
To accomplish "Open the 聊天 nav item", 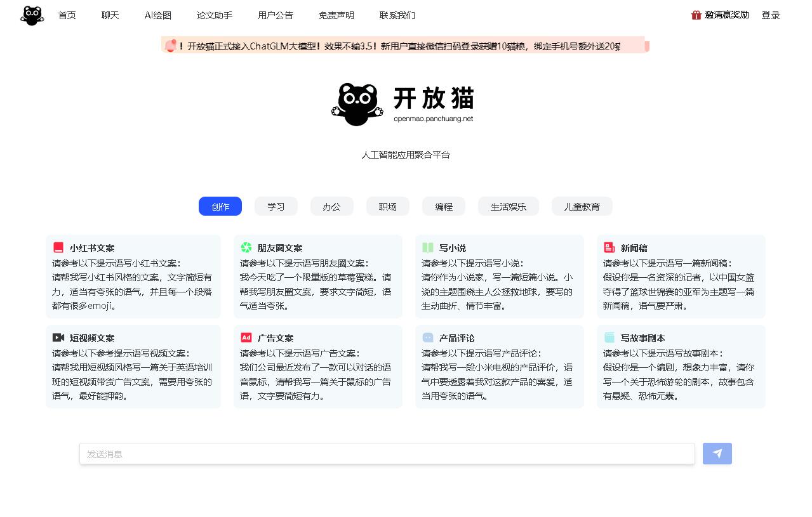I will click(x=110, y=15).
